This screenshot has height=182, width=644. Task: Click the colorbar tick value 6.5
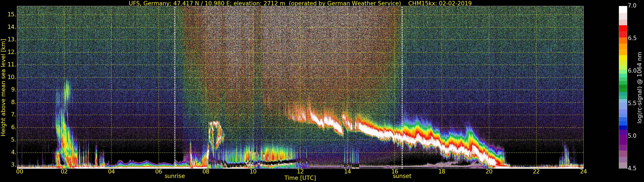point(632,38)
